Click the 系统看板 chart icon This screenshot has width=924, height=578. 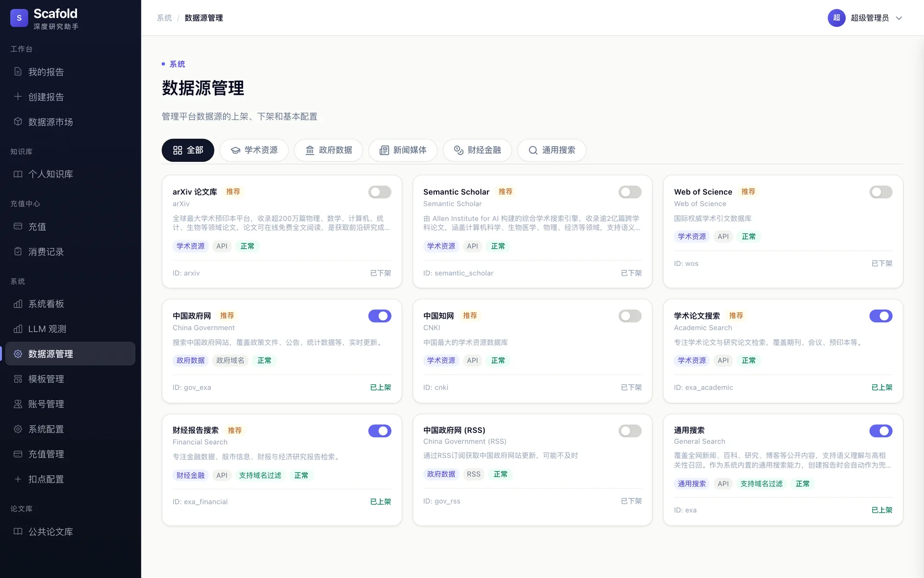pos(18,304)
